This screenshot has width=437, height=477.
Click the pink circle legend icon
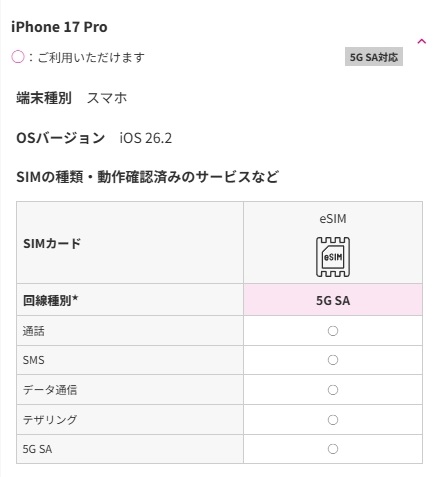tap(18, 57)
